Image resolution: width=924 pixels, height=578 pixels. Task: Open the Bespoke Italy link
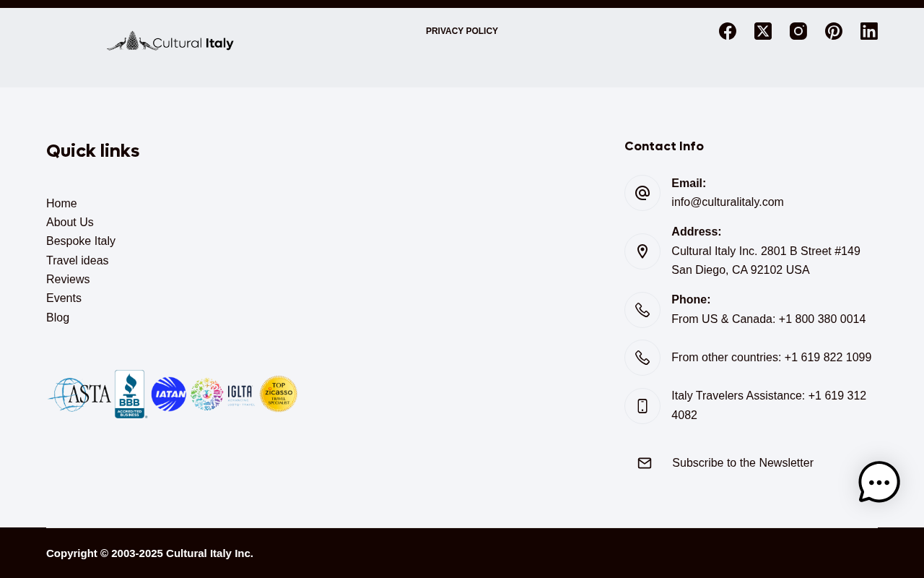click(81, 241)
